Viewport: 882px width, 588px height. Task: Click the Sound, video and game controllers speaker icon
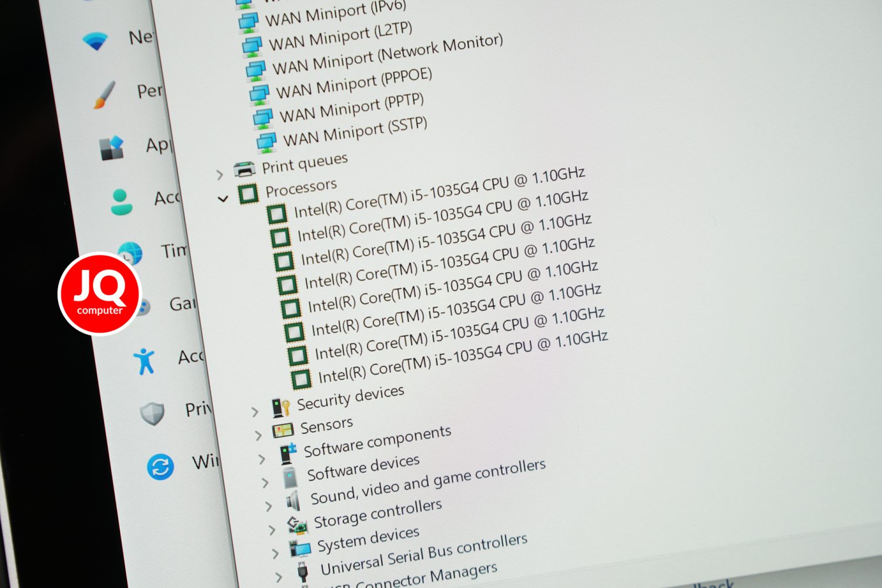(293, 501)
